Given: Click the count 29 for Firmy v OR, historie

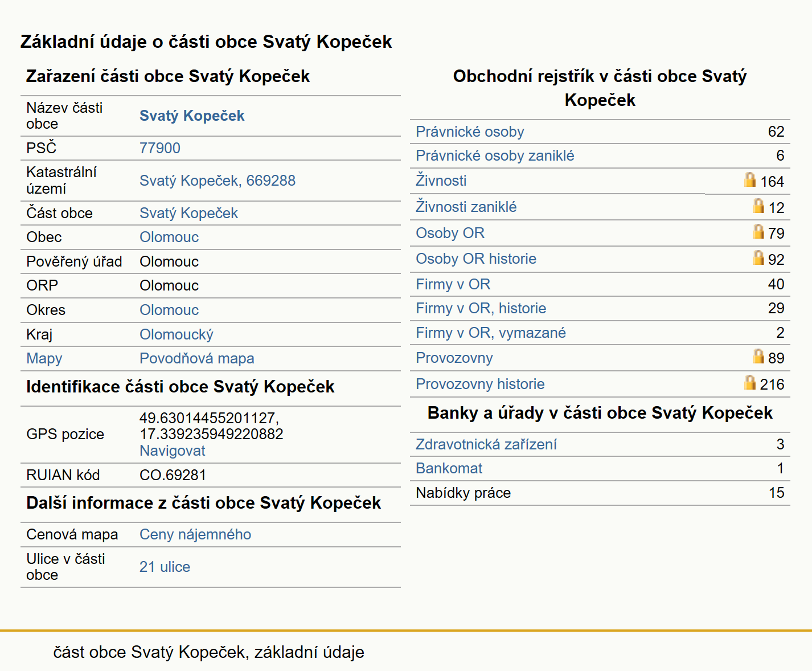Looking at the screenshot, I should [776, 308].
